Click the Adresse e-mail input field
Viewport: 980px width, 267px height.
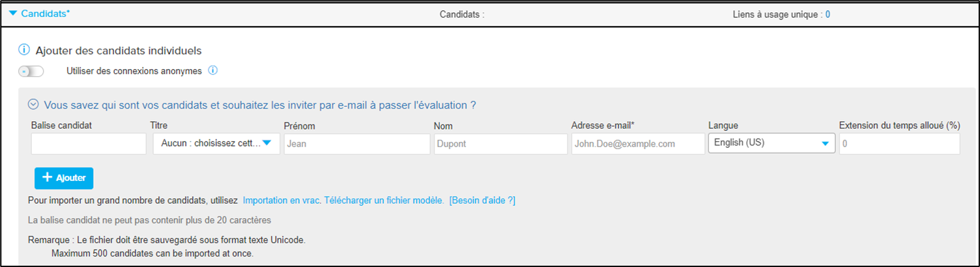(x=638, y=144)
